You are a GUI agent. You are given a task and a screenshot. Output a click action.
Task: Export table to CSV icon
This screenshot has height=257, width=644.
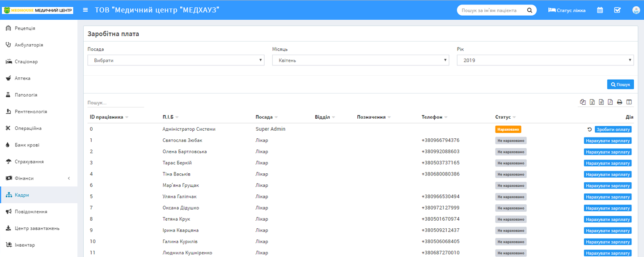[x=602, y=102]
